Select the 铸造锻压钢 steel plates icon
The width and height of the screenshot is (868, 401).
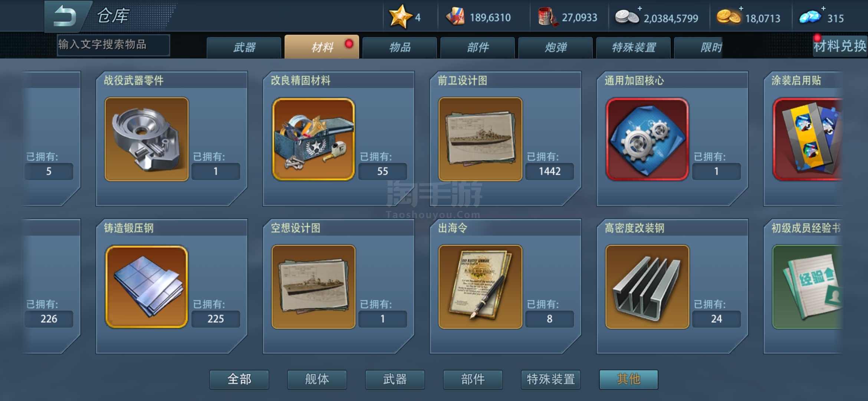pos(147,287)
